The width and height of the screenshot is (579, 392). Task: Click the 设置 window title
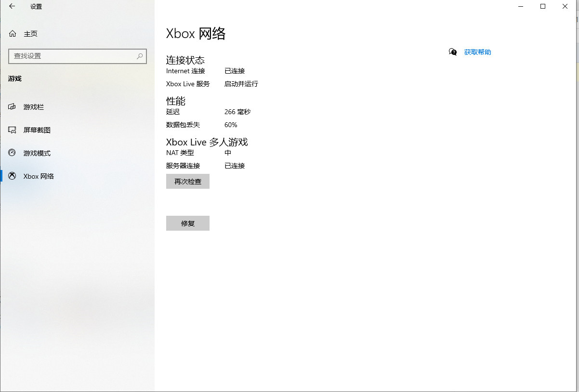(36, 7)
